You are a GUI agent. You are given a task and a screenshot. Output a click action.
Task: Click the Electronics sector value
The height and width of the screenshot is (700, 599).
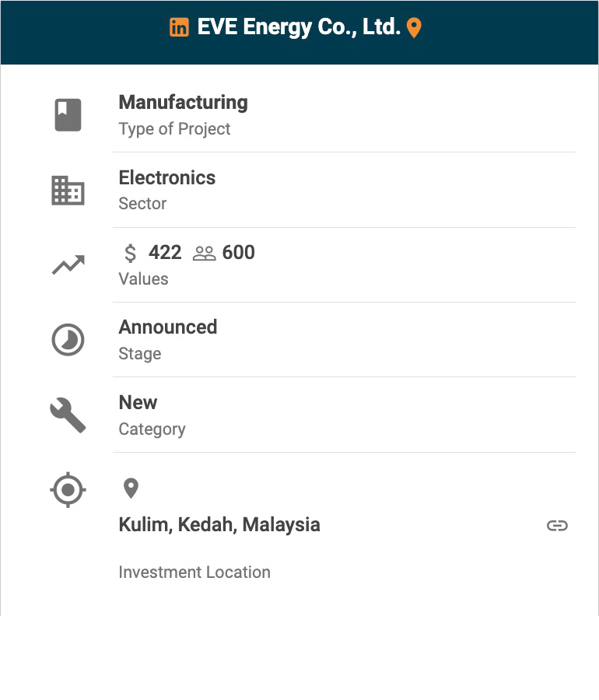coord(167,178)
